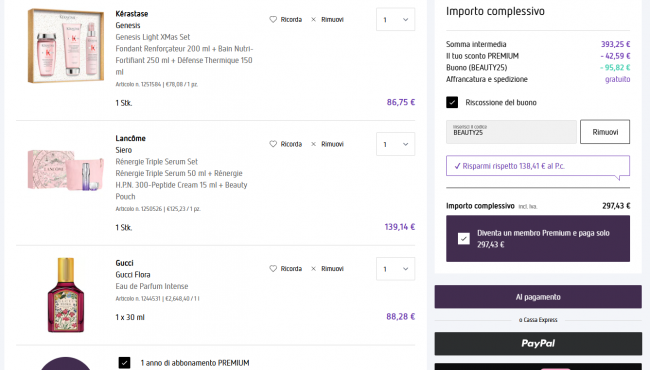
Task: Click the 86,75 € Kérastase price
Action: [401, 102]
